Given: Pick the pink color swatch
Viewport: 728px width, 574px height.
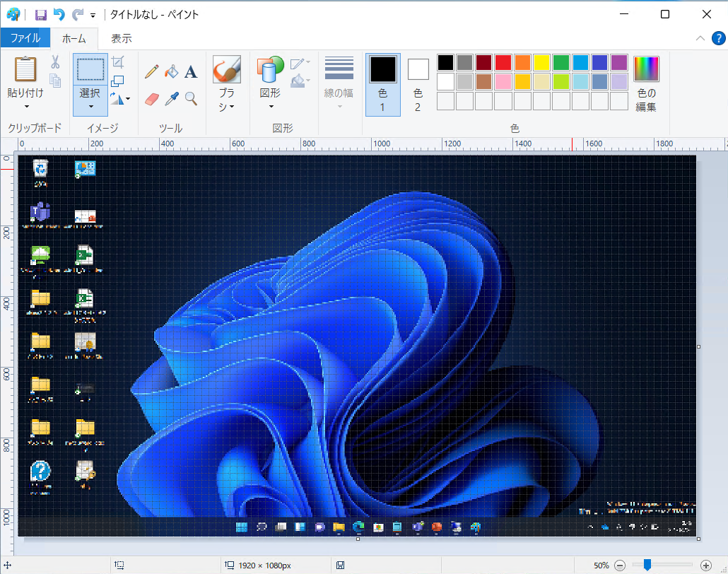Looking at the screenshot, I should pos(503,82).
